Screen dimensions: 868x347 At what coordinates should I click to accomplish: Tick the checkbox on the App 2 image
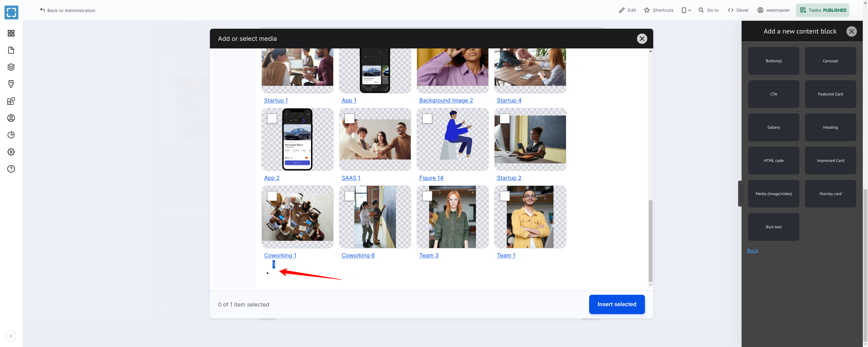click(272, 119)
